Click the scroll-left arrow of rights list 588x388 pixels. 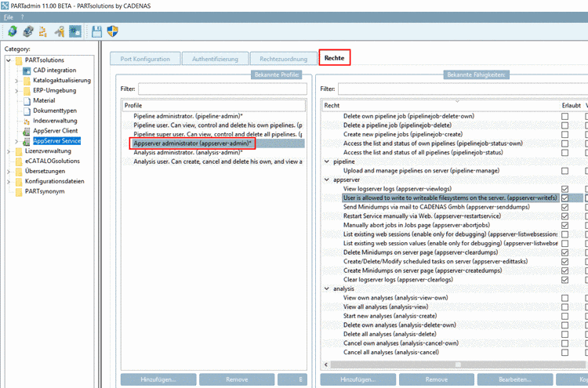[x=326, y=364]
